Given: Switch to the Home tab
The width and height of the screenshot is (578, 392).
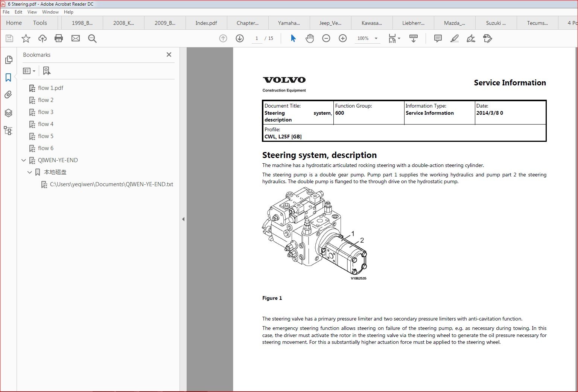Looking at the screenshot, I should [x=14, y=23].
